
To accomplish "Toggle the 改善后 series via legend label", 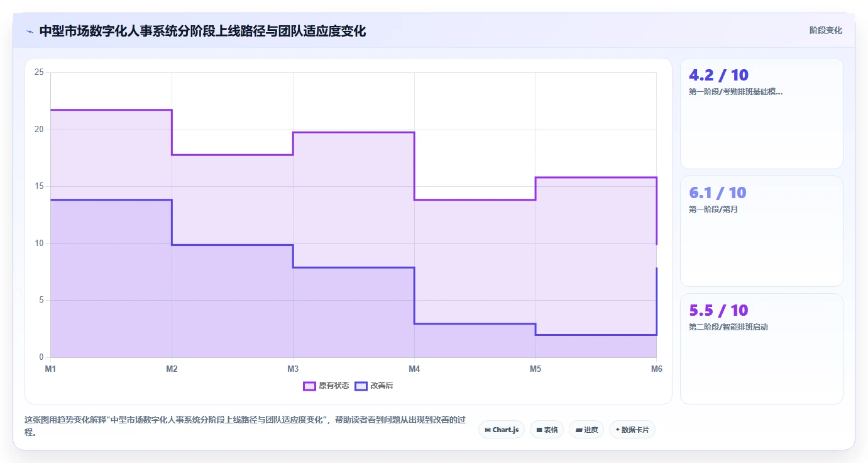I will tap(382, 386).
